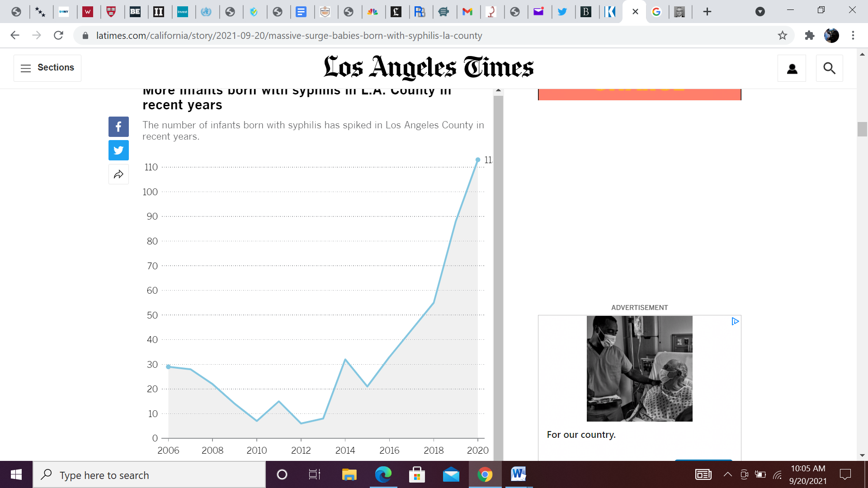Open the site search magnifier

[x=829, y=68]
